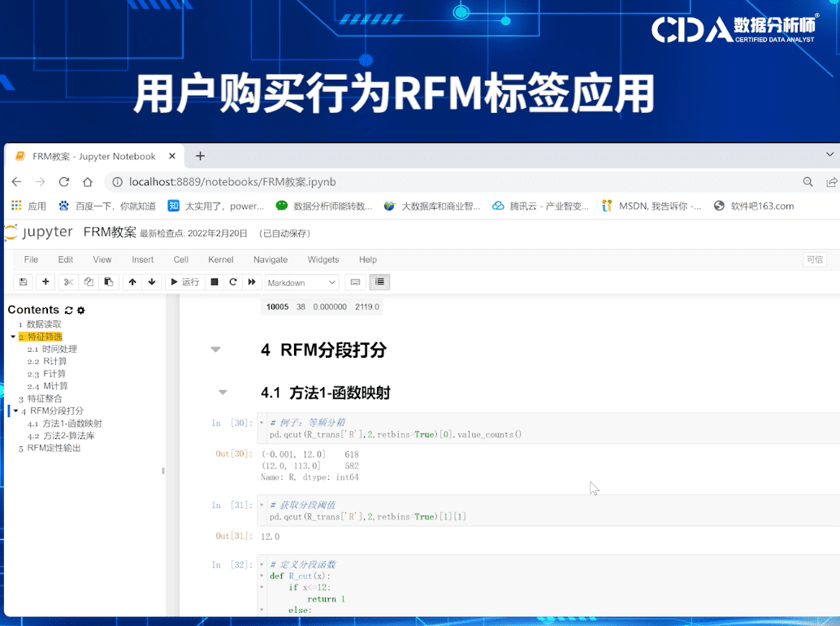Open the Kernel menu
The image size is (840, 626).
[x=221, y=259]
